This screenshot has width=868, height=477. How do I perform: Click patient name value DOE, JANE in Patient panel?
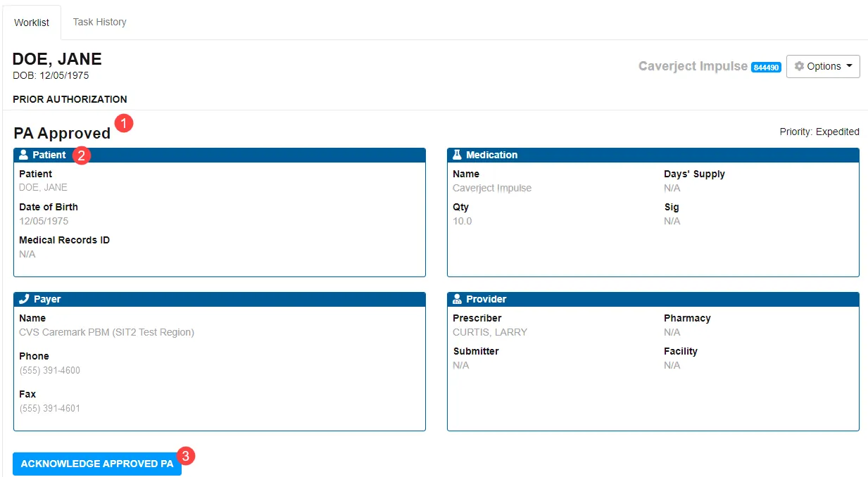coord(44,188)
